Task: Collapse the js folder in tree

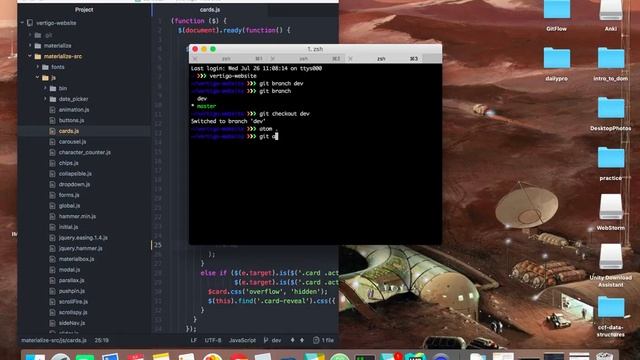Action: coord(38,78)
